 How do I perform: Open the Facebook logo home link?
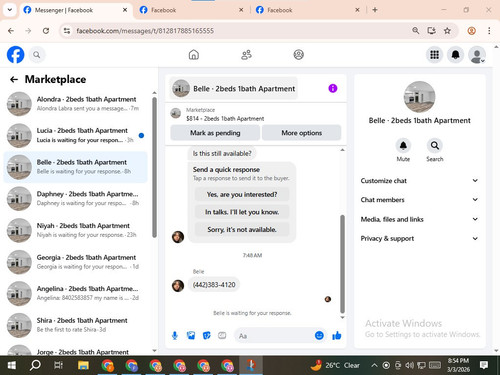tap(16, 55)
